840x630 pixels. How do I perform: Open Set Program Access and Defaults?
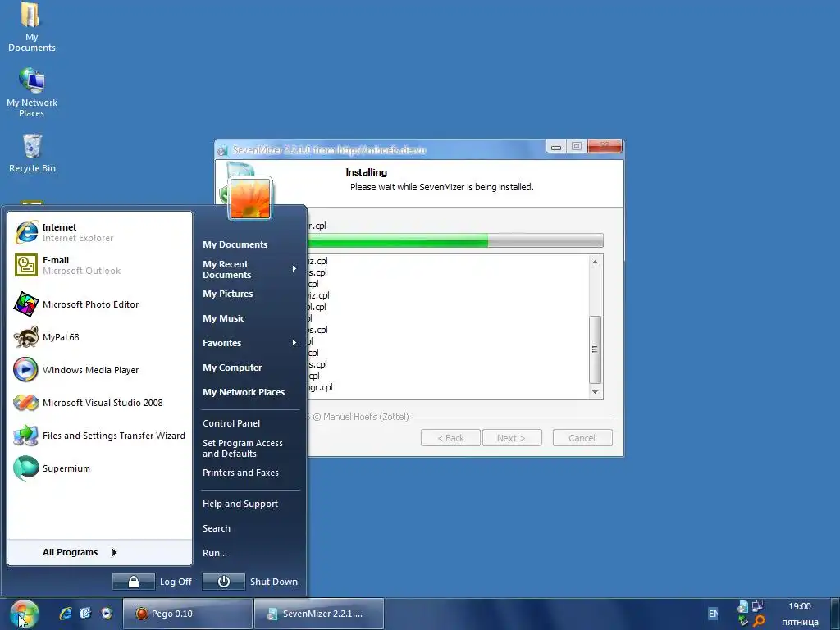(x=250, y=449)
